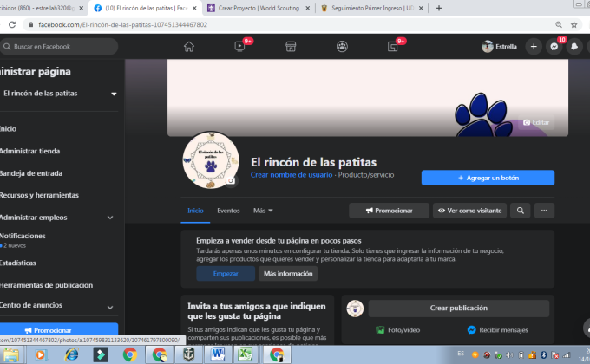Open Messenger from the top bar
590x364 pixels.
tap(554, 46)
